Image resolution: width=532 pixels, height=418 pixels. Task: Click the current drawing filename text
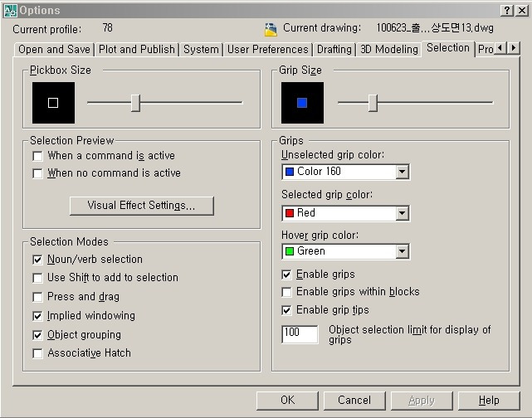(435, 28)
